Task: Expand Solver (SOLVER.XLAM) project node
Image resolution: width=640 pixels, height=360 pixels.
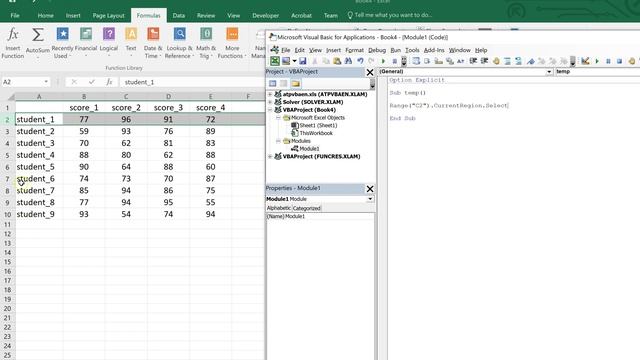Action: [x=270, y=102]
